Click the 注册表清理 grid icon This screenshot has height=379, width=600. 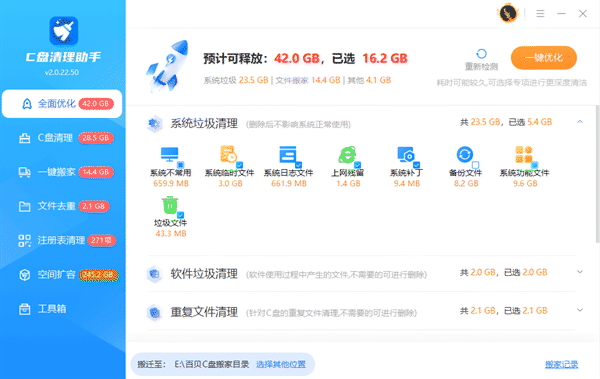(24, 240)
